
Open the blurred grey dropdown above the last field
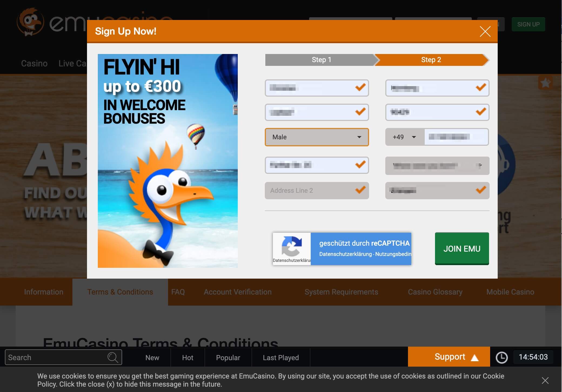coord(437,166)
